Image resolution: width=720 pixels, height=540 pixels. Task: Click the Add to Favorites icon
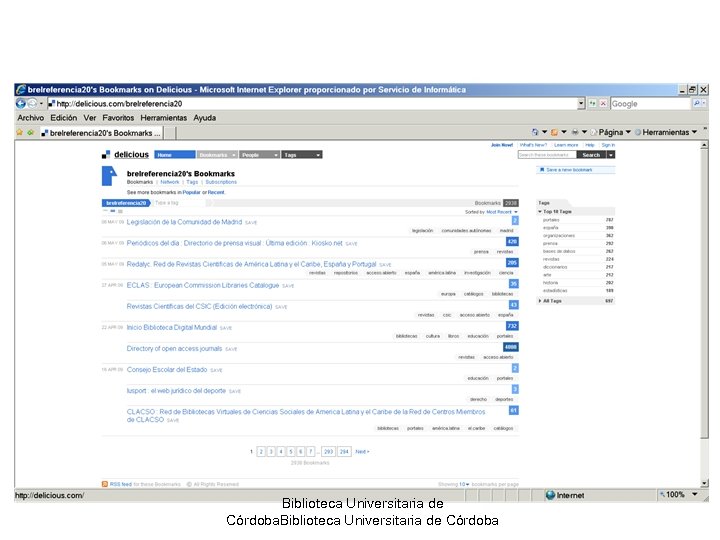30,133
